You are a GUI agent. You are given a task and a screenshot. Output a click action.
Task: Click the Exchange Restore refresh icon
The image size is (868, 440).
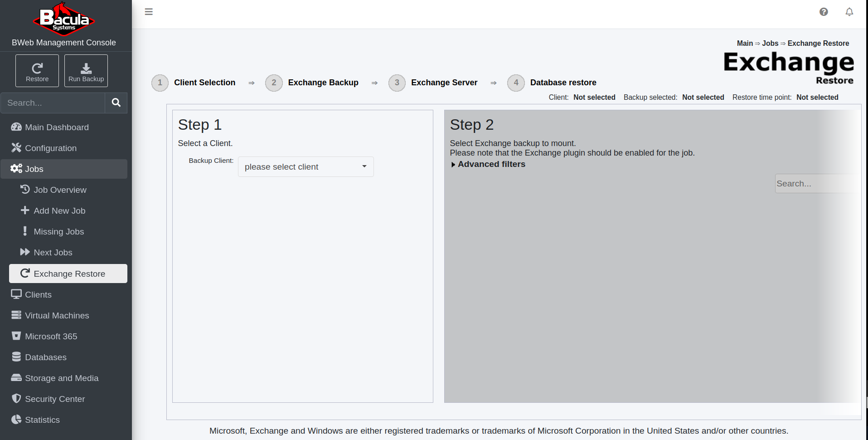pos(25,273)
